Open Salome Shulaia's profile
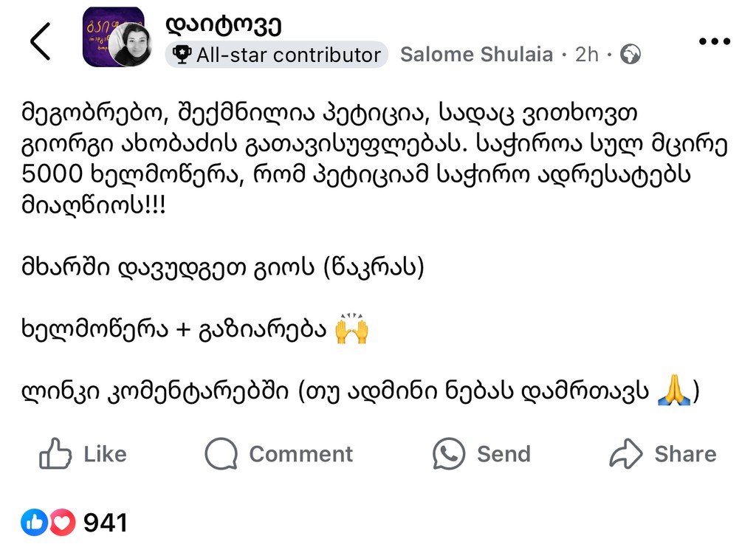The height and width of the screenshot is (550, 756). (475, 54)
